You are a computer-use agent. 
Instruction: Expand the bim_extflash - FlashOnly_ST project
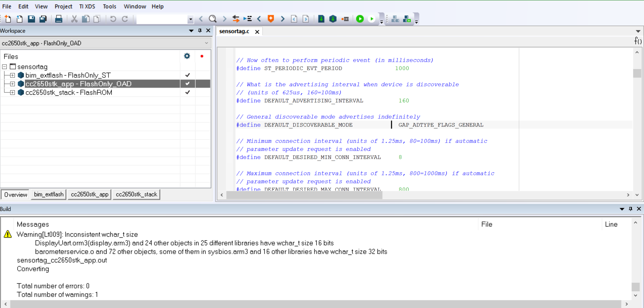pos(12,75)
